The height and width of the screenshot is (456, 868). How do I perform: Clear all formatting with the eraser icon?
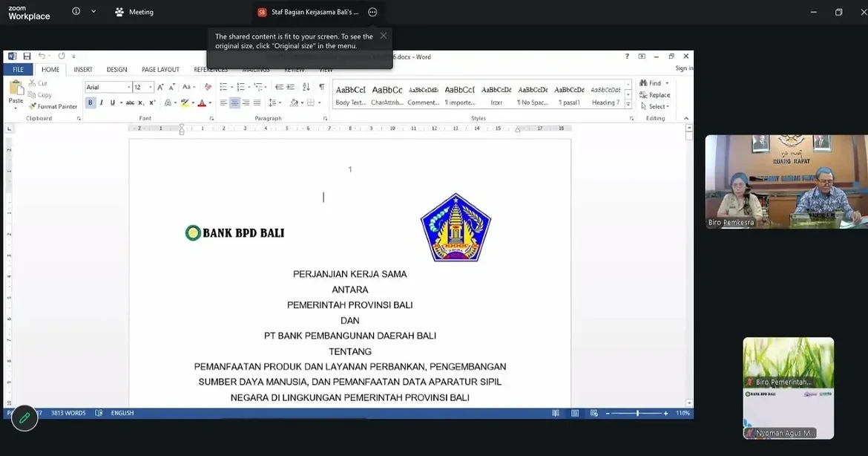click(x=208, y=87)
